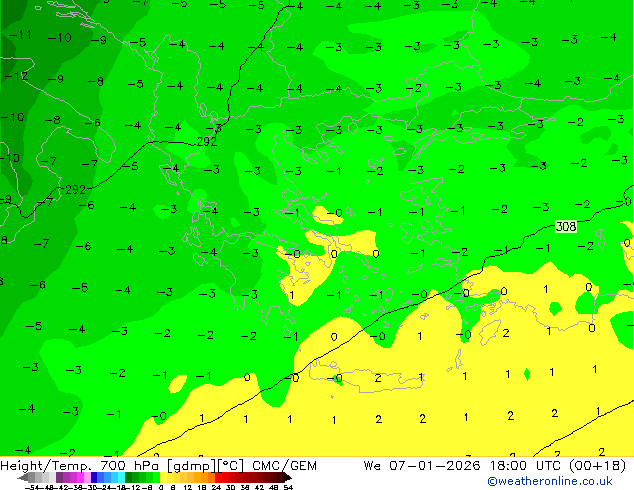Select the 'Height/Temp.' title text
Image resolution: width=634 pixels, height=490 pixels.
coord(46,466)
